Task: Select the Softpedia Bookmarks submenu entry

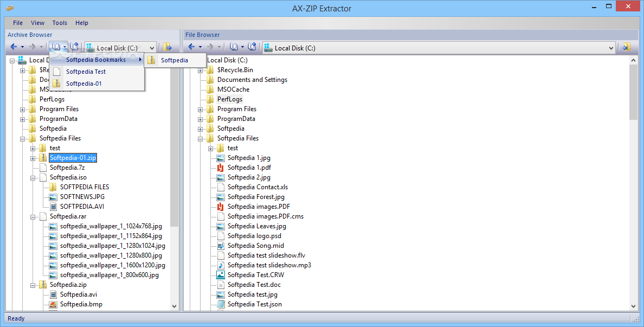Action: coord(98,60)
